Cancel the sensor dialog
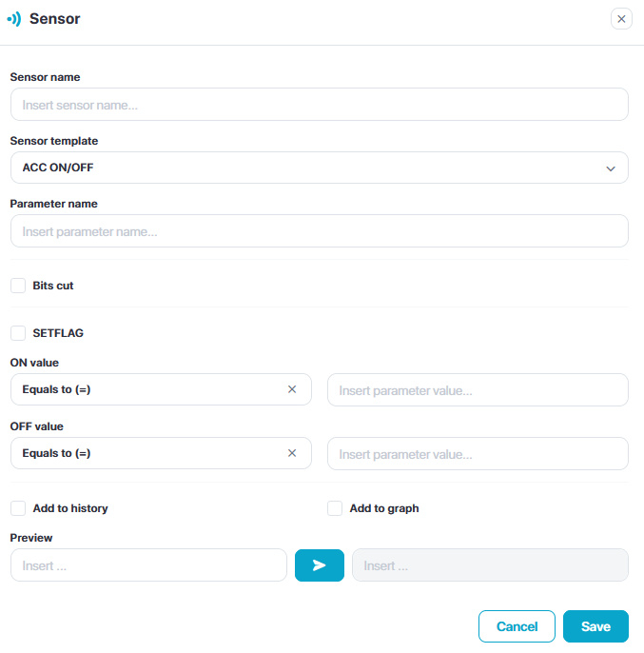 coord(517,626)
